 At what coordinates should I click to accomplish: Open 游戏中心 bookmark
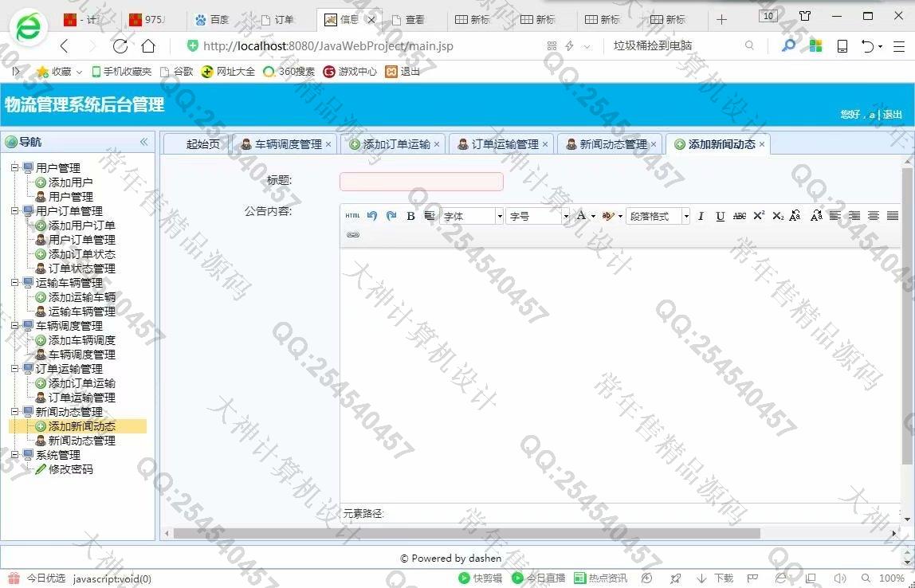coord(350,72)
